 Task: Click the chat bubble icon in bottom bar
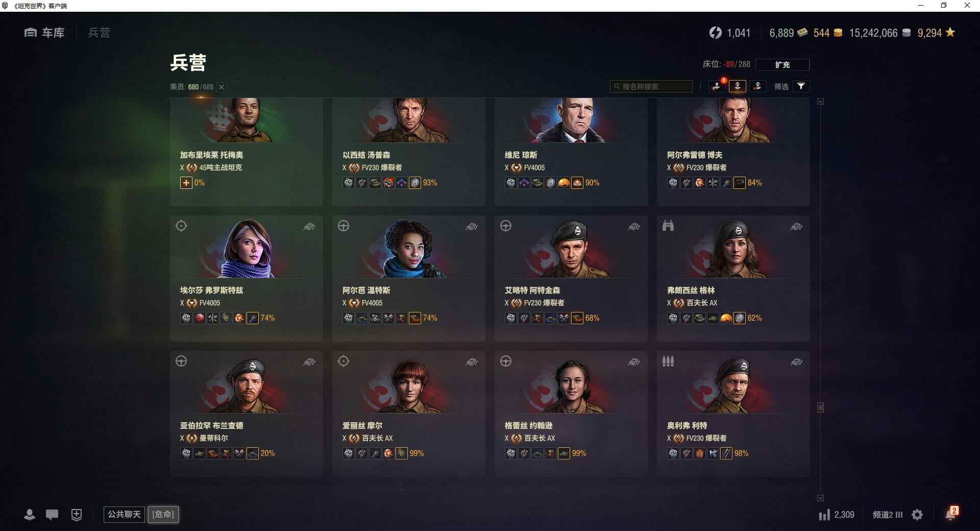pyautogui.click(x=52, y=515)
